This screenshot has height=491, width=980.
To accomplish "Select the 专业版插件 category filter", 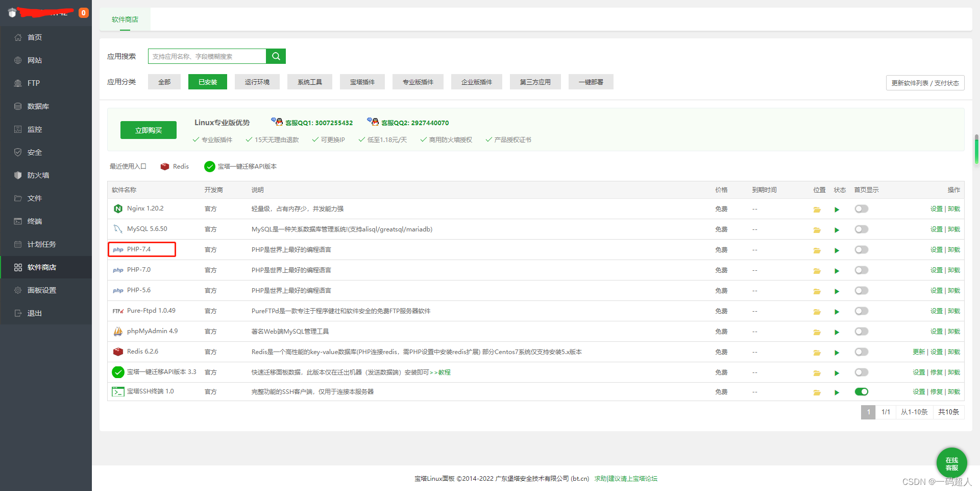I will coord(418,82).
